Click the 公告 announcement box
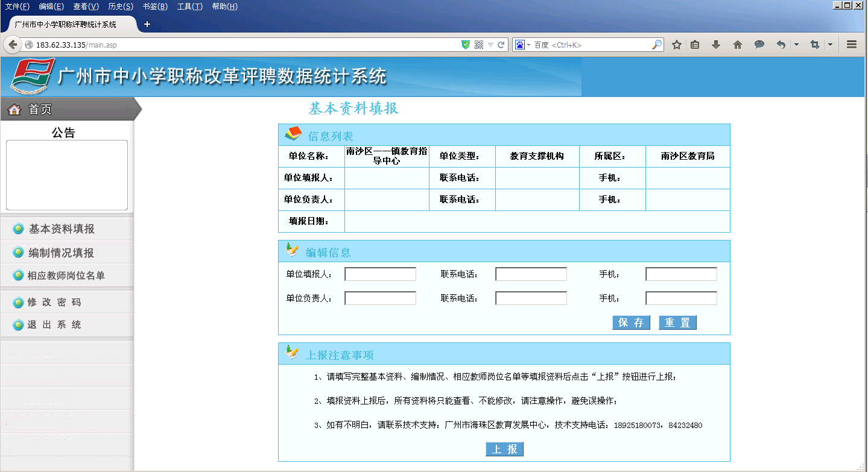This screenshot has height=472, width=868. pos(67,175)
